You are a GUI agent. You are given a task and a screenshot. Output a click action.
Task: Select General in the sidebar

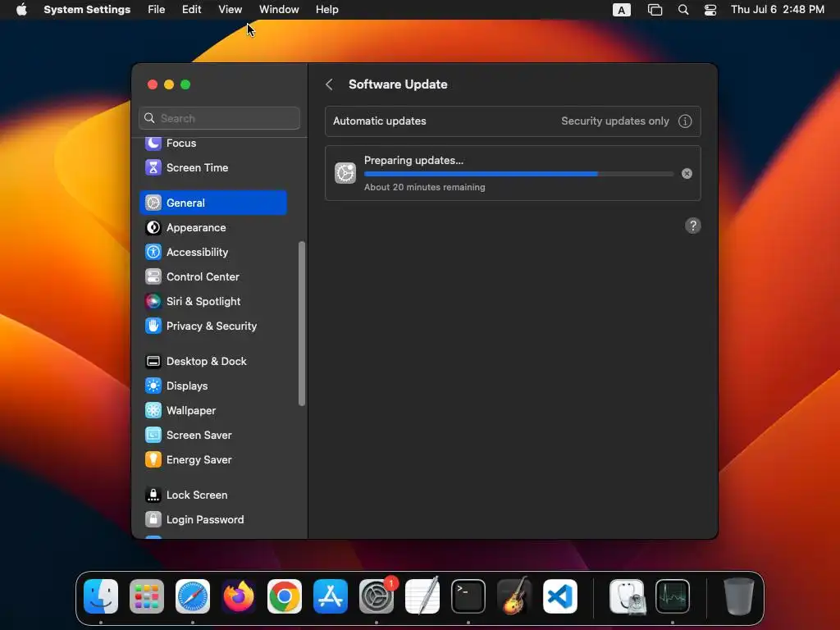pyautogui.click(x=212, y=203)
